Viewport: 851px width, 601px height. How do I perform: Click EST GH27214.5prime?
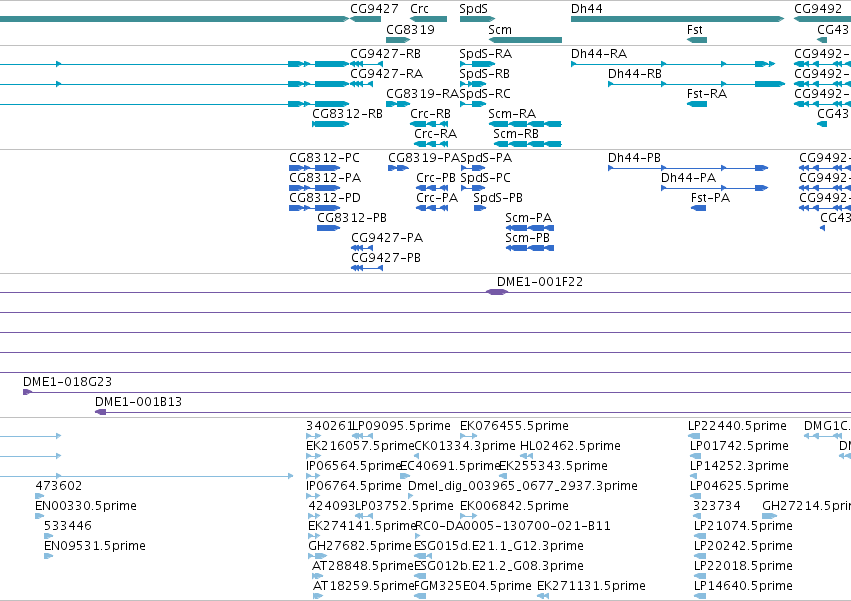[x=770, y=516]
